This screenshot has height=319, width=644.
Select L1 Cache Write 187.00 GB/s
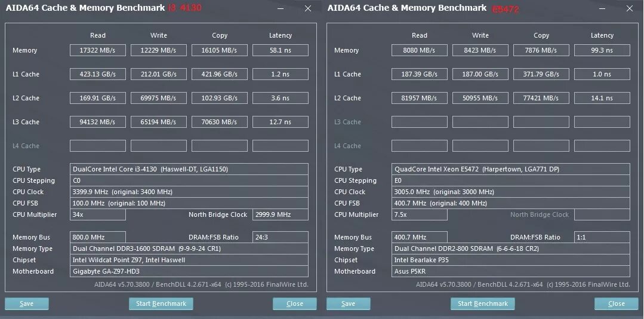pos(480,74)
